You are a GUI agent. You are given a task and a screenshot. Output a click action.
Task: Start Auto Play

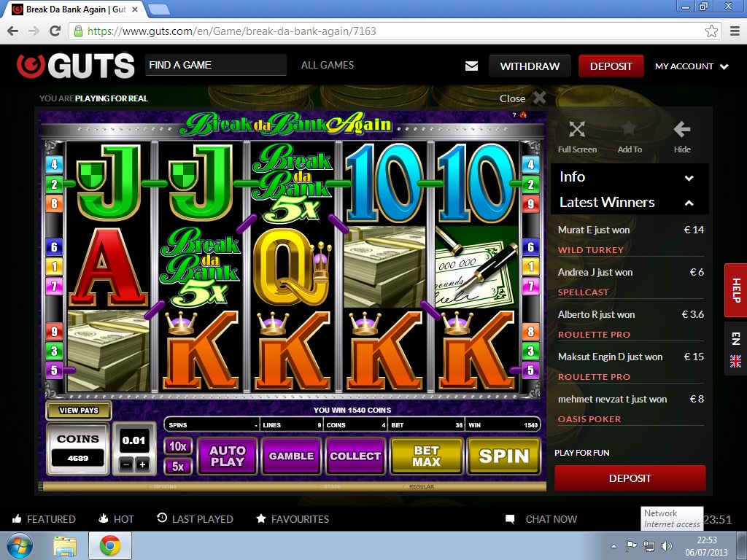[x=228, y=456]
